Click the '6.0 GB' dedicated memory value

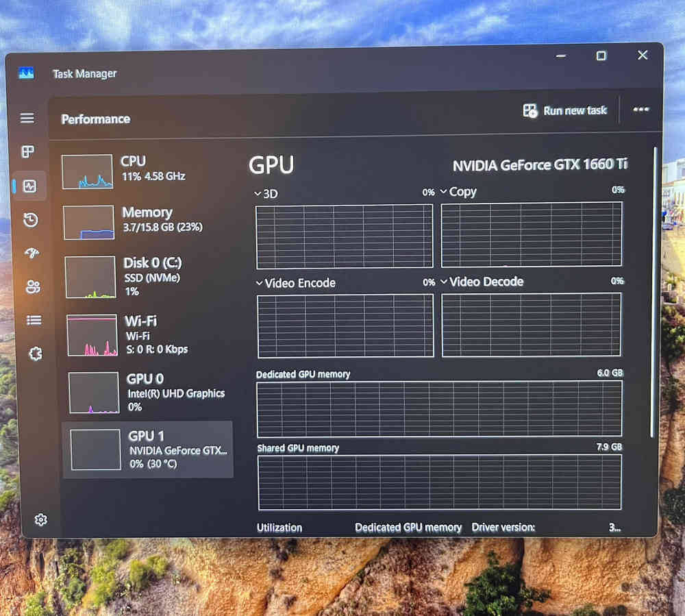tap(610, 373)
